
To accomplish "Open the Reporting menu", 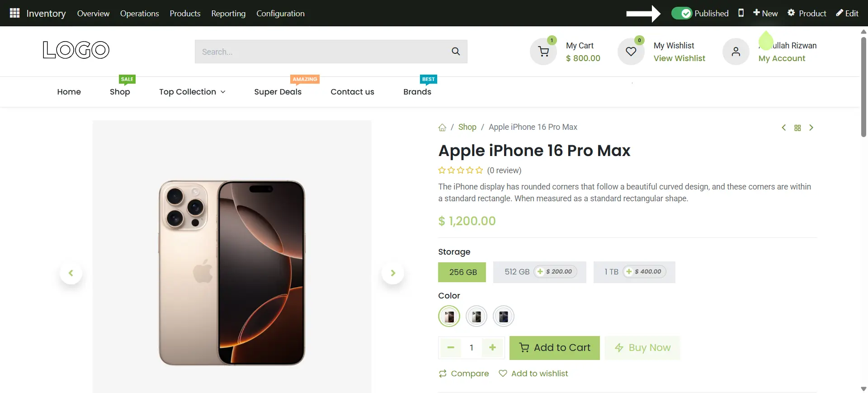I will 228,13.
